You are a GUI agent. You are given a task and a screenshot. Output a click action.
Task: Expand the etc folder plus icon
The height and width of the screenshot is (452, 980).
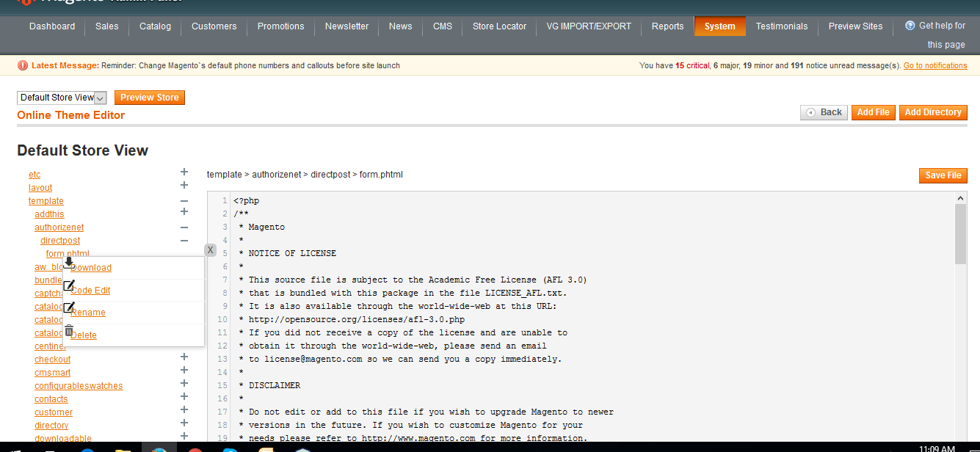pyautogui.click(x=184, y=172)
